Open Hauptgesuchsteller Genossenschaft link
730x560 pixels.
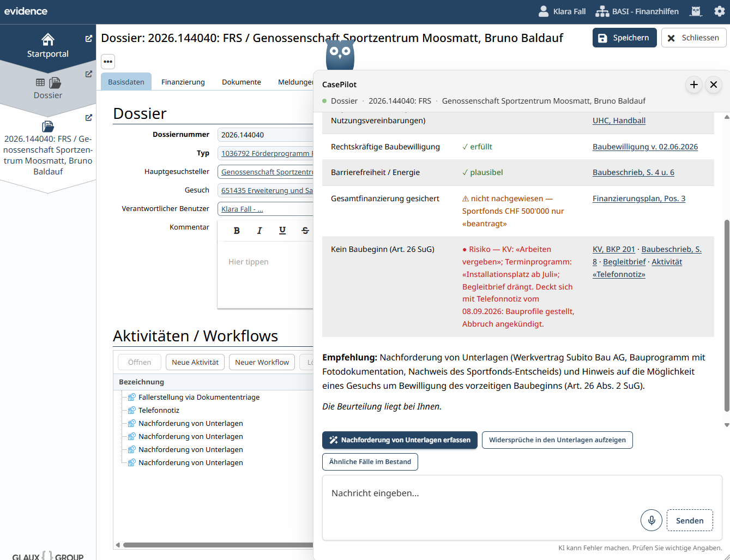click(x=267, y=172)
